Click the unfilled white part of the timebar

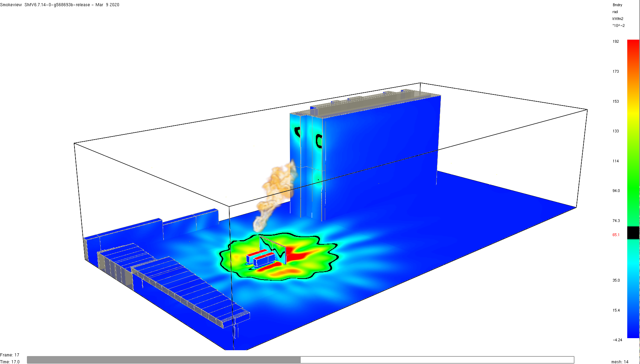click(x=434, y=360)
